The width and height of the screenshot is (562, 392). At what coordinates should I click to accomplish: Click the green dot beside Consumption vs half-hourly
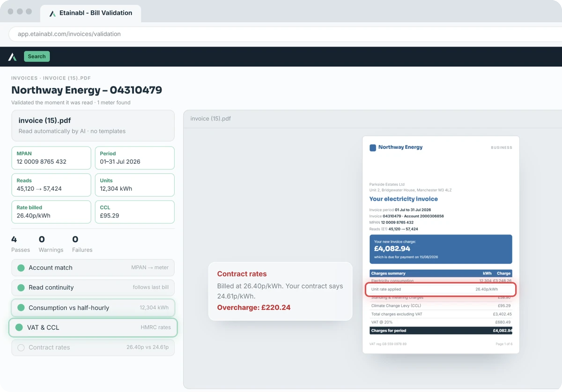[21, 308]
